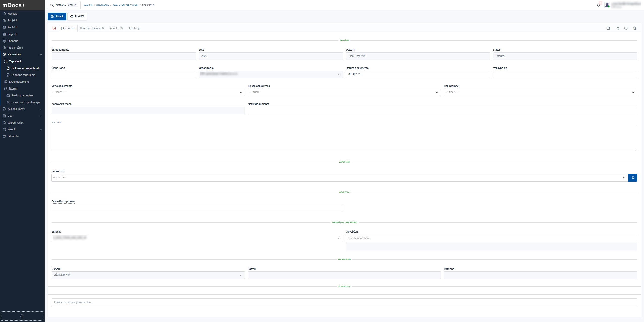Switch to Povezani dokumenti tab
Viewport: 644px width, 322px height.
[x=92, y=28]
